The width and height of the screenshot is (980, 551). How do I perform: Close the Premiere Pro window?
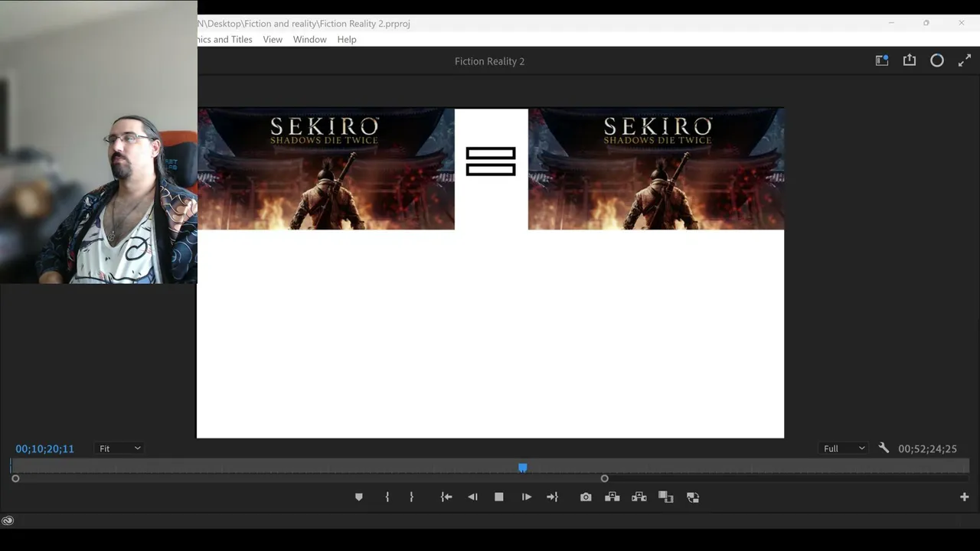click(962, 23)
